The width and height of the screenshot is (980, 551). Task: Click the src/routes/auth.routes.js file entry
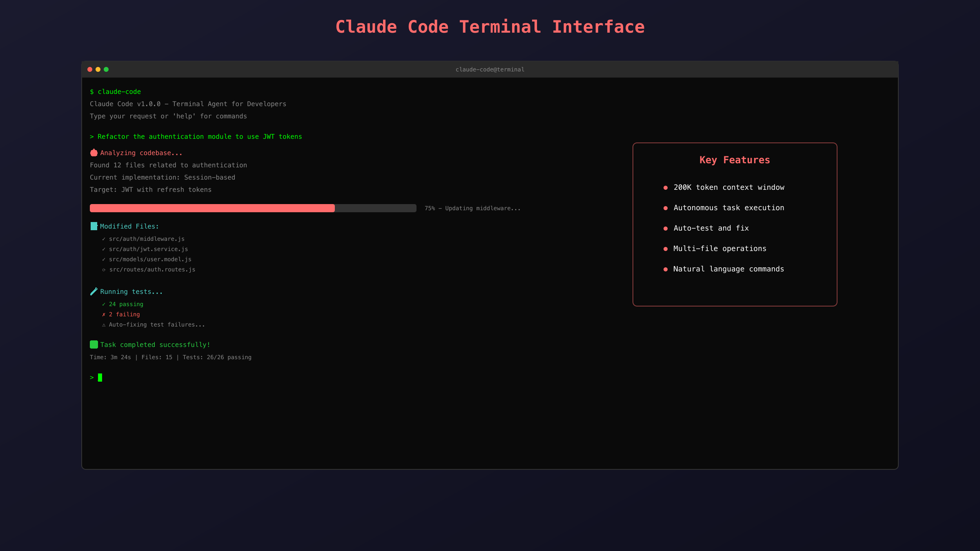pyautogui.click(x=149, y=269)
